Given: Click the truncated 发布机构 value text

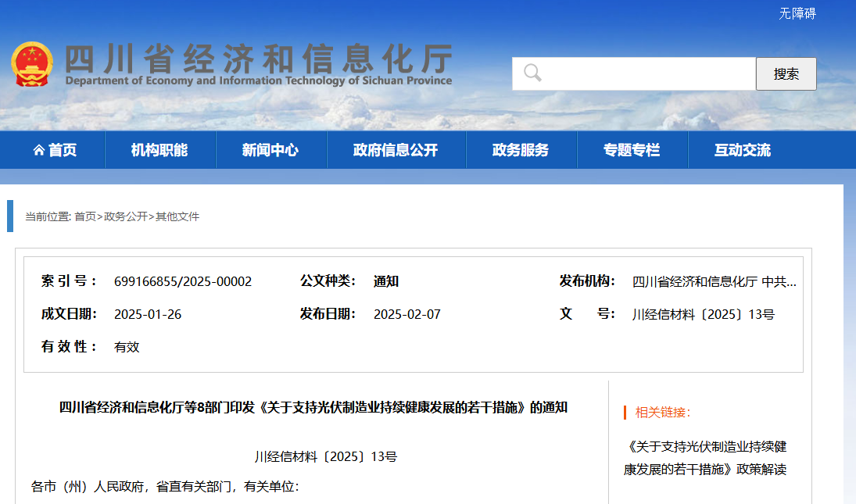Looking at the screenshot, I should pos(714,282).
